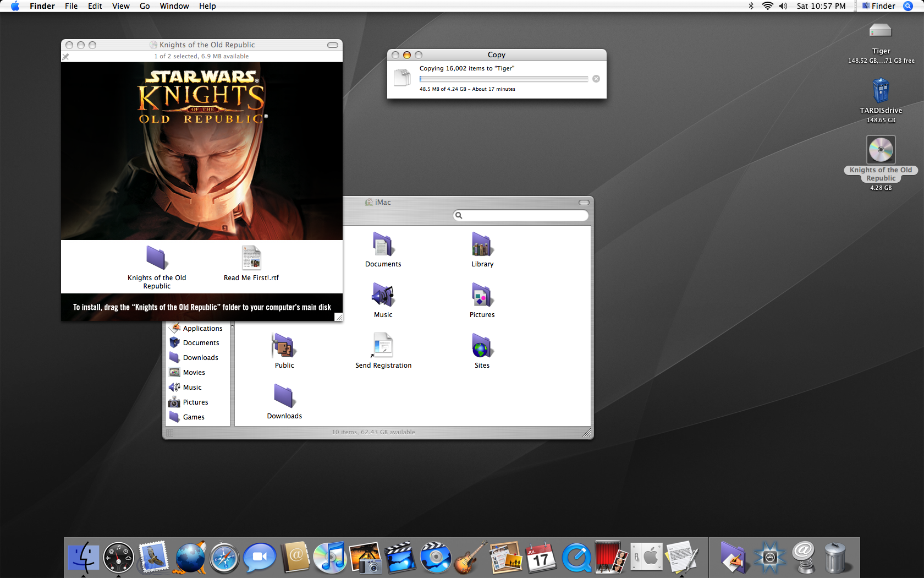Open the Apple menu
The image size is (924, 578).
tap(15, 6)
